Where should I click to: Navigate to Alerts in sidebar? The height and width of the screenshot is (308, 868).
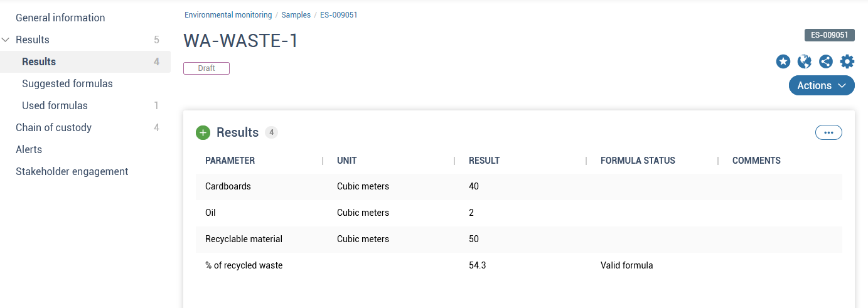[29, 149]
